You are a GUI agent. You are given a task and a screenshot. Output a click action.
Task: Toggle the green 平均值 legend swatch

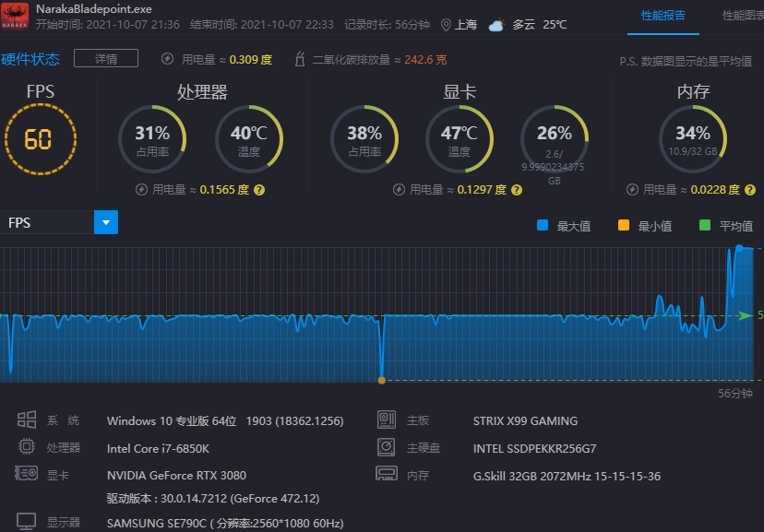(x=705, y=225)
